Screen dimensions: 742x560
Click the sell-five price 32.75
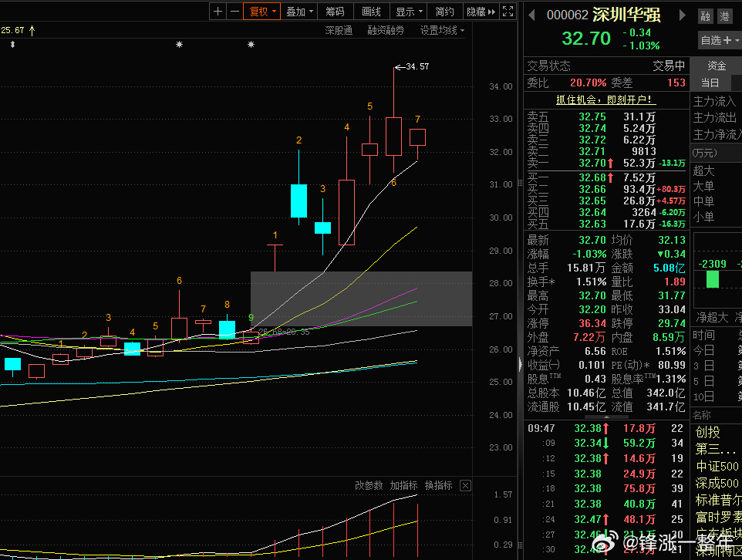[592, 117]
